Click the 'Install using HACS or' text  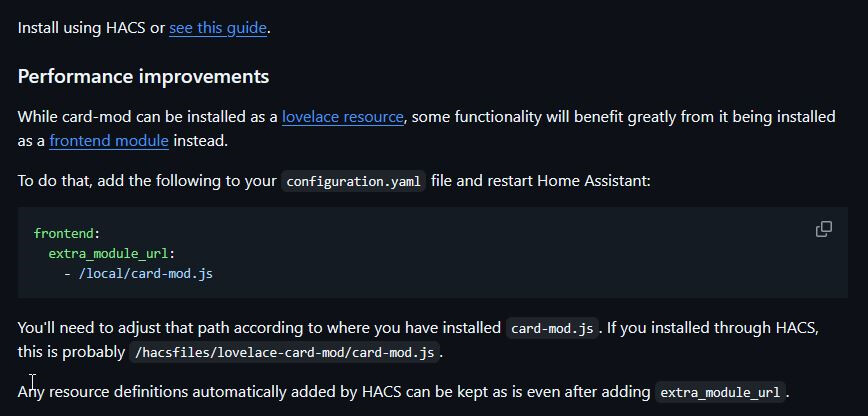click(x=91, y=28)
